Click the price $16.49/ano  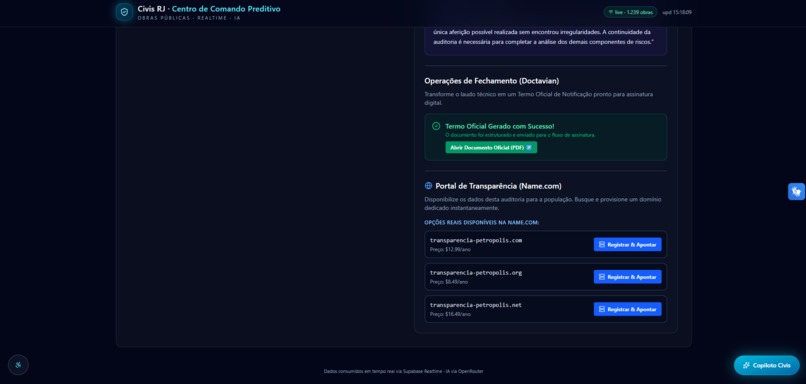pyautogui.click(x=450, y=314)
